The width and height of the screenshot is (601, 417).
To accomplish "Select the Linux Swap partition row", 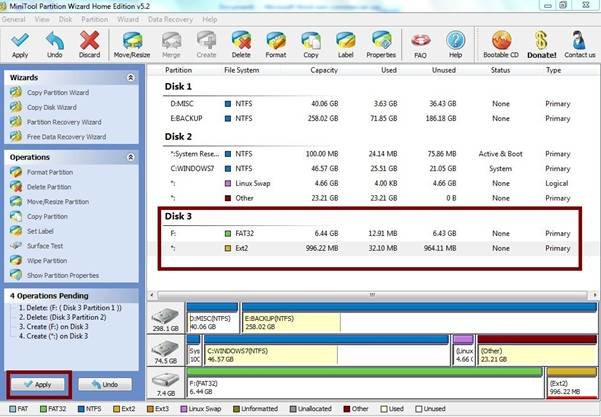I will [369, 183].
